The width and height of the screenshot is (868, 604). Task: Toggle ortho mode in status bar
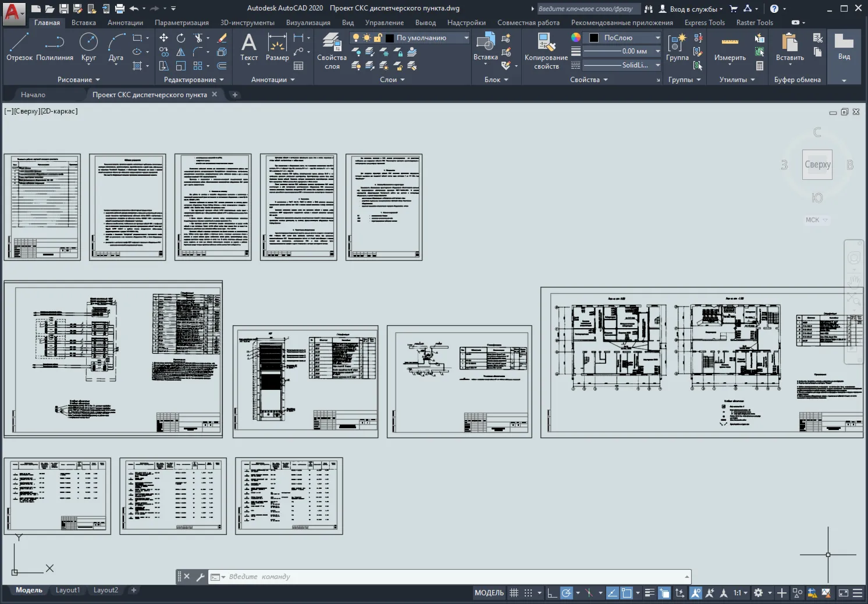(552, 593)
